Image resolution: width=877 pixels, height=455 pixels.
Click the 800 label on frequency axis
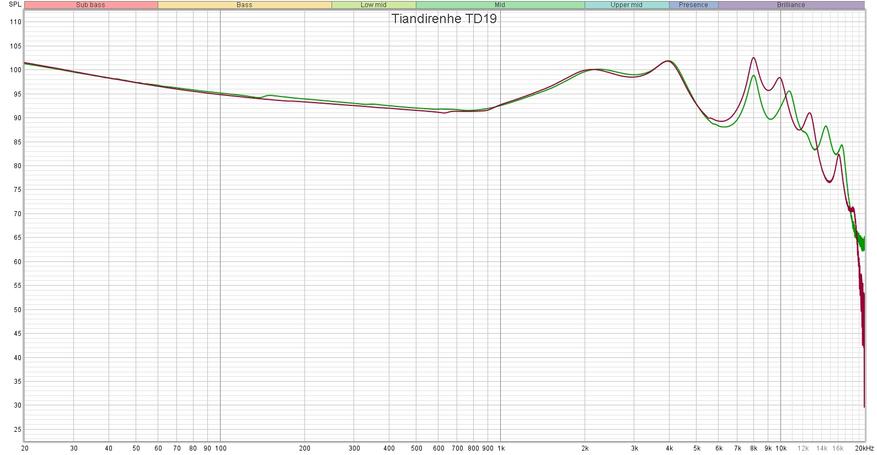tap(473, 448)
